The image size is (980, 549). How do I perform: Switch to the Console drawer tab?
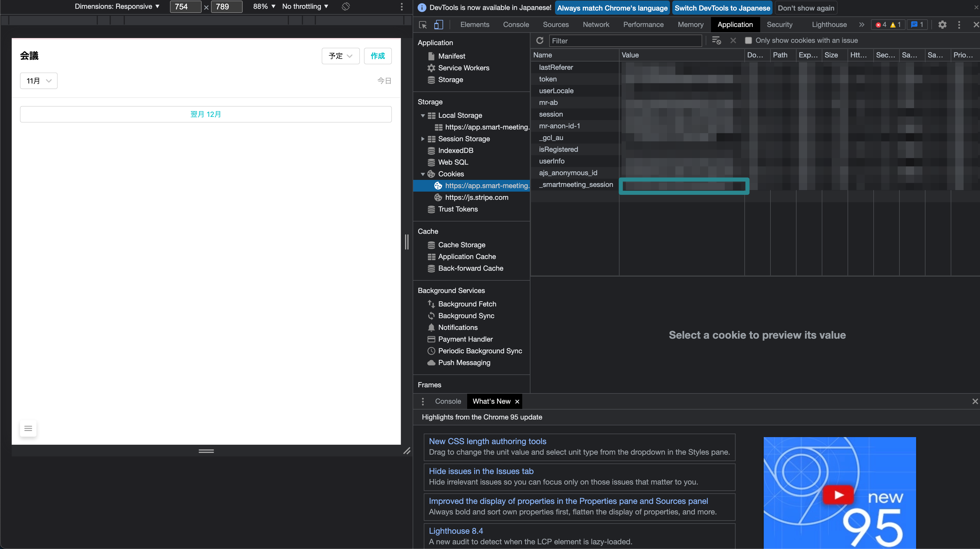point(448,401)
